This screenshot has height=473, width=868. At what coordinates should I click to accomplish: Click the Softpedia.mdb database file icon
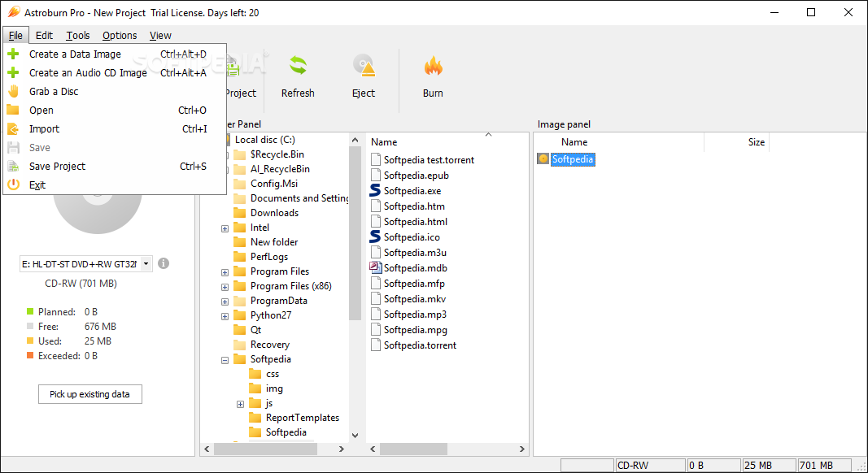[x=376, y=267]
